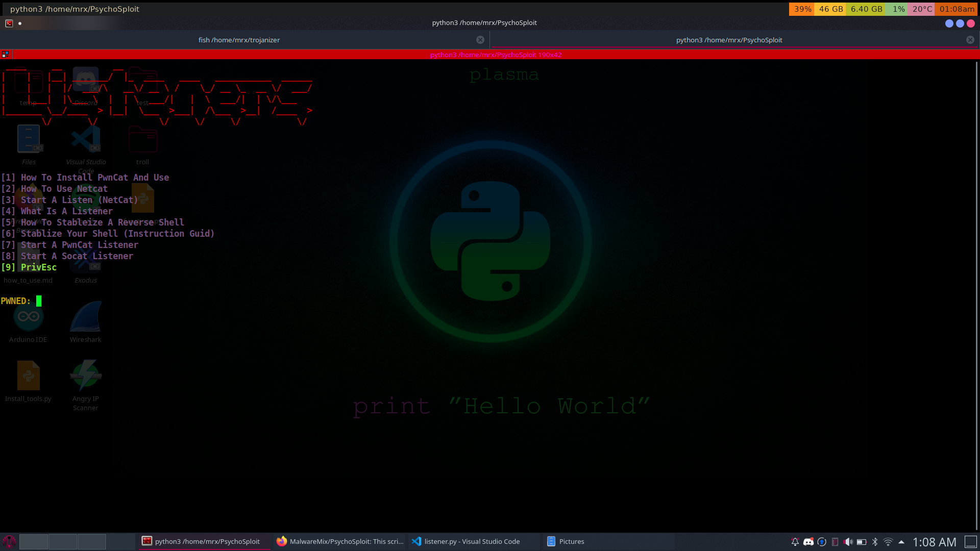Image resolution: width=980 pixels, height=551 pixels.
Task: Click the red terminal titlebar
Action: [495, 55]
